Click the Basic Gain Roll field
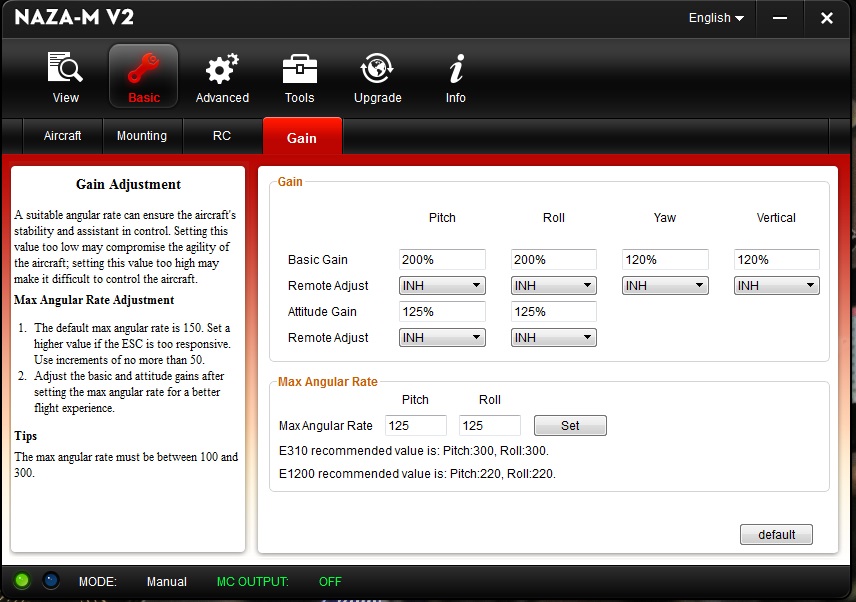Viewport: 856px width, 602px height. [554, 259]
